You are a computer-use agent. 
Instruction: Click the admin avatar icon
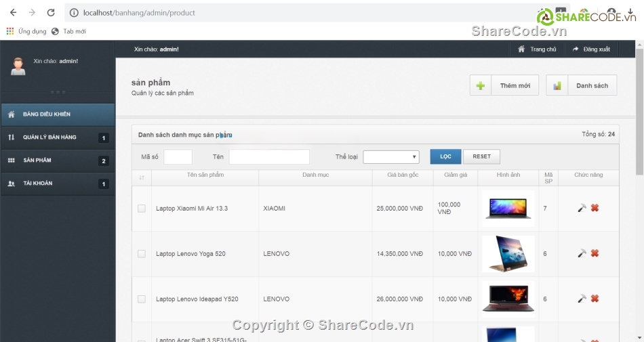(18, 66)
